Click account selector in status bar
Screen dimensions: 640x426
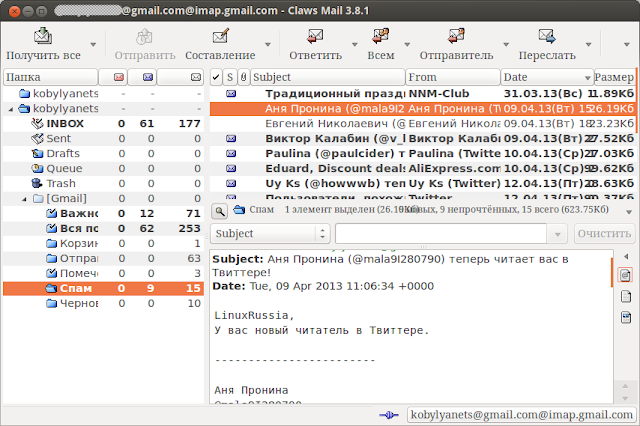[x=522, y=415]
